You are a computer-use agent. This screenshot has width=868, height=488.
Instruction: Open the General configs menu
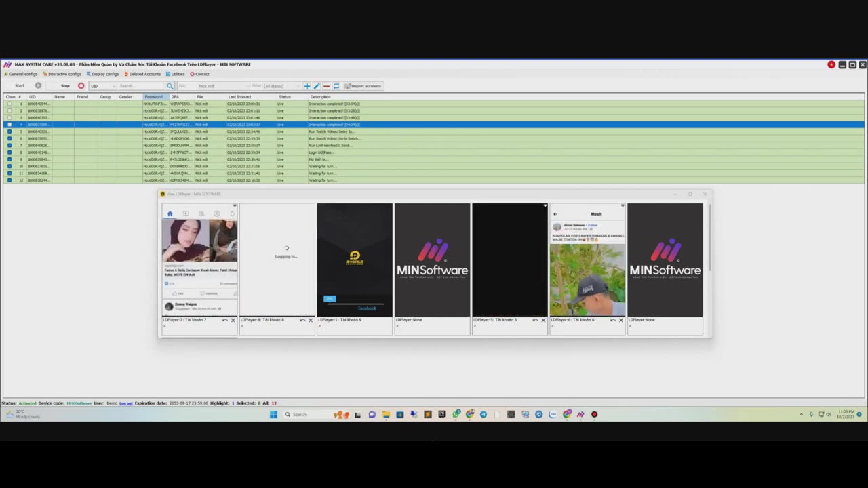(21, 74)
